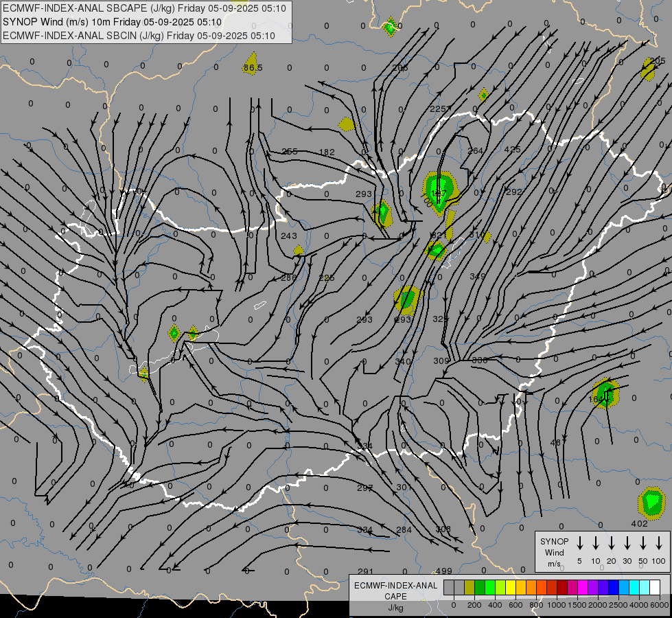
Task: Select the pure yellow CAPE legend swatch
Action: click(511, 588)
